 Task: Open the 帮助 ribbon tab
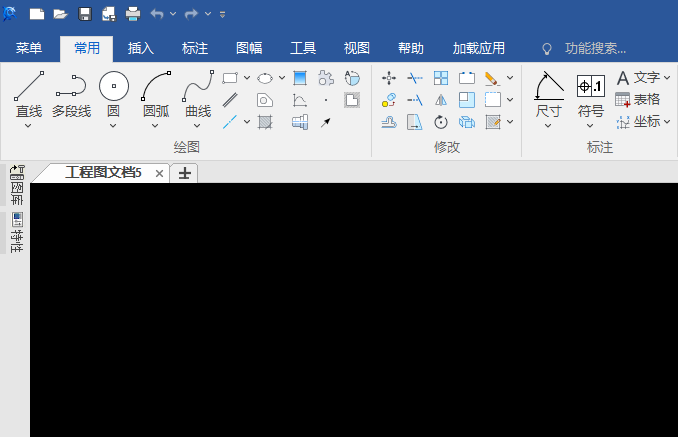point(411,48)
